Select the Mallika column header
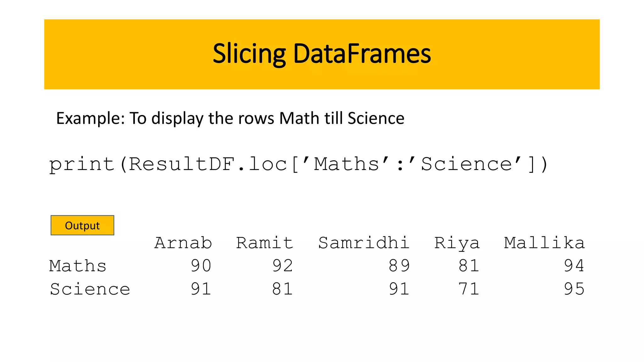644x362 pixels. click(x=544, y=243)
